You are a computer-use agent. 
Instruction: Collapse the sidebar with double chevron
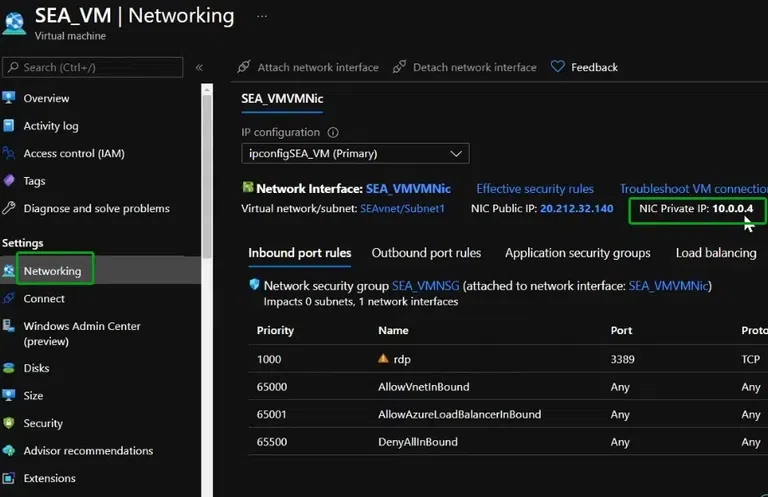[199, 67]
